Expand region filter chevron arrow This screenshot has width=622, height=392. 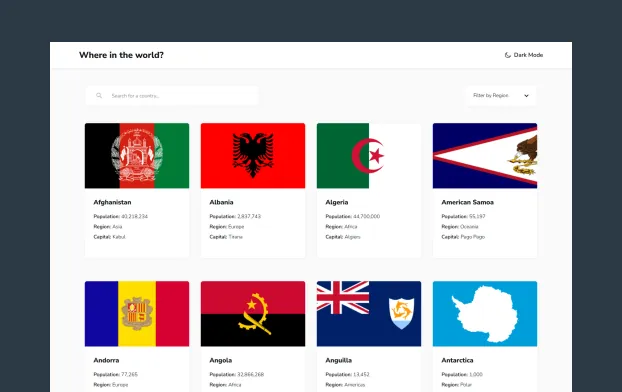point(526,96)
